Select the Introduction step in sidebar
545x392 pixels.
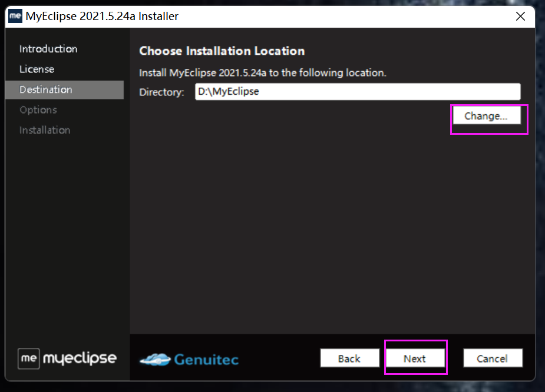(48, 49)
